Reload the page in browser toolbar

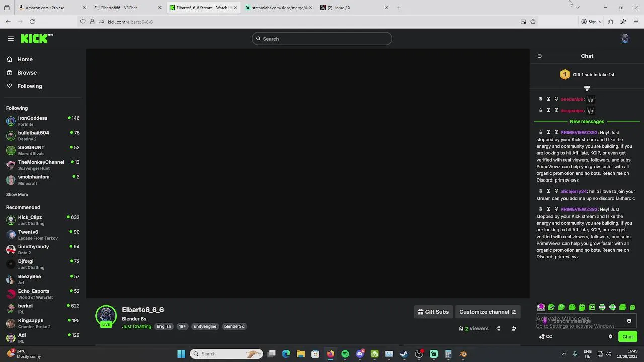(x=32, y=22)
